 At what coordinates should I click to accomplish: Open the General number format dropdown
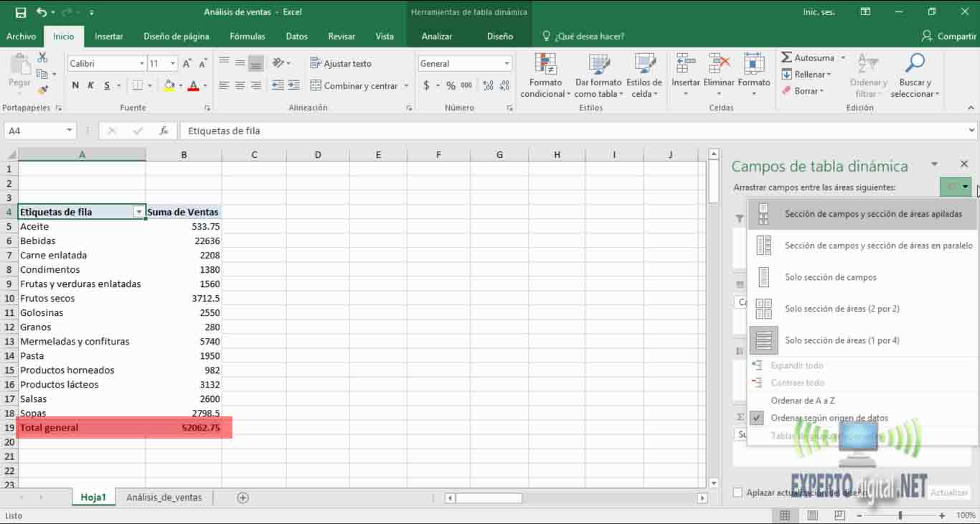[507, 64]
